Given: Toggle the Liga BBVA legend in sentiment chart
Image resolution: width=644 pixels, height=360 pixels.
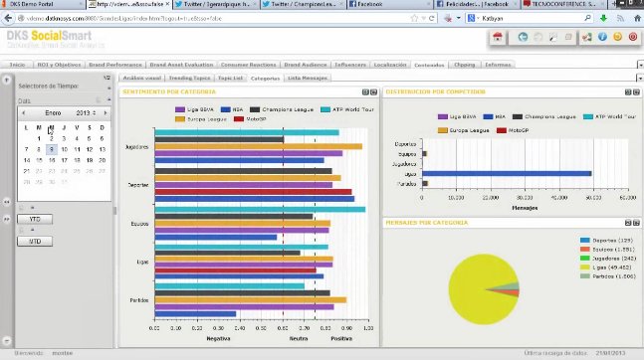Looking at the screenshot, I should (x=195, y=109).
